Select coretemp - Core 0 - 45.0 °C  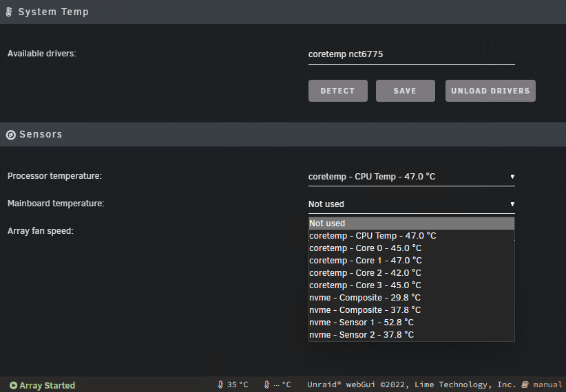pyautogui.click(x=412, y=248)
